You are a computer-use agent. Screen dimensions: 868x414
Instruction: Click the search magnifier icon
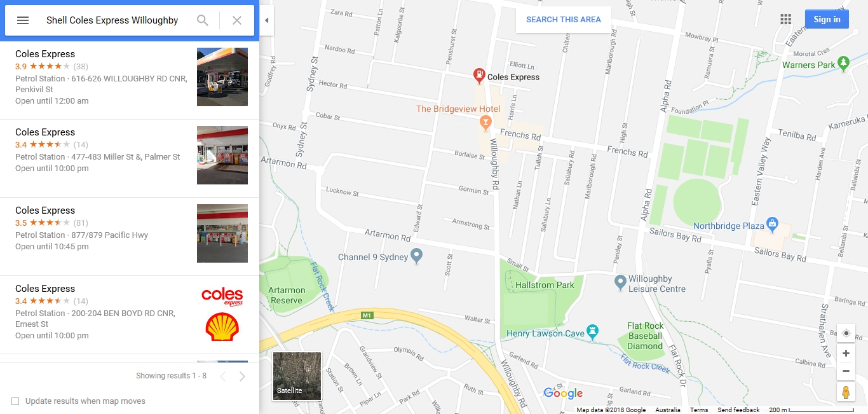[203, 20]
